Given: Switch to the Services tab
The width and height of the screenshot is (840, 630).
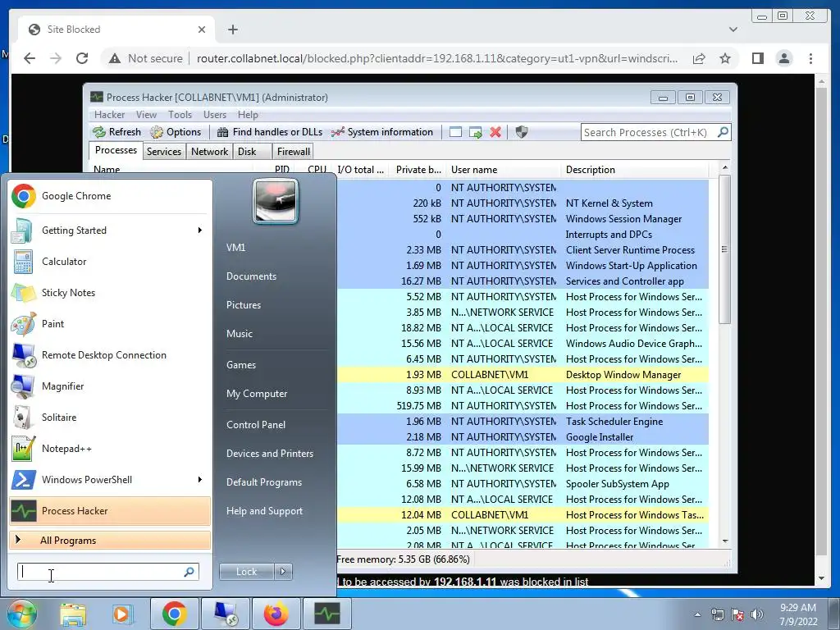Looking at the screenshot, I should [164, 152].
